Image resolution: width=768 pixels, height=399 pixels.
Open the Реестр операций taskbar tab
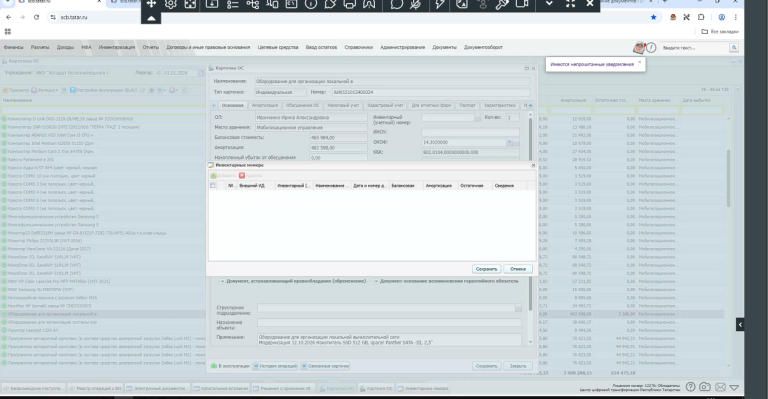96,388
